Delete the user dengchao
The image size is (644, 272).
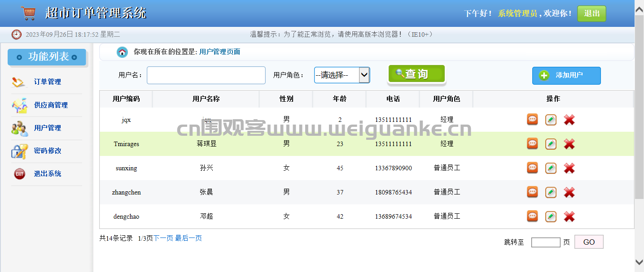[x=569, y=217]
